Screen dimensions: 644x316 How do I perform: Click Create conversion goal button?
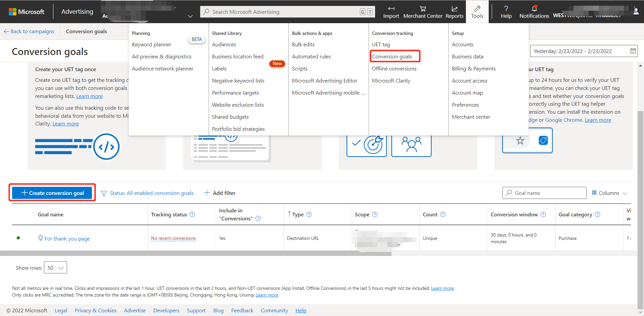[x=52, y=193]
